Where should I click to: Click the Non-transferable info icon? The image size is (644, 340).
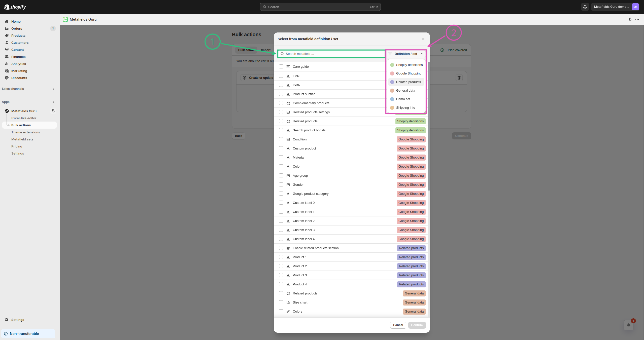point(6,334)
